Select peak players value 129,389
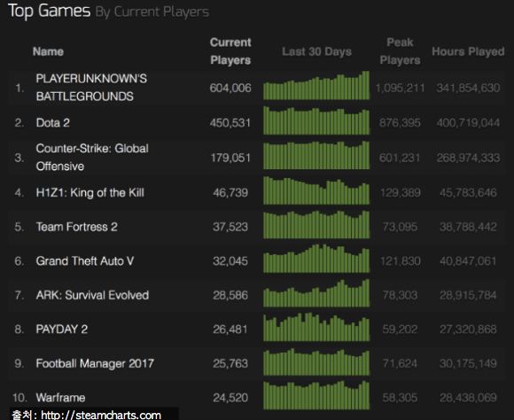 [401, 192]
